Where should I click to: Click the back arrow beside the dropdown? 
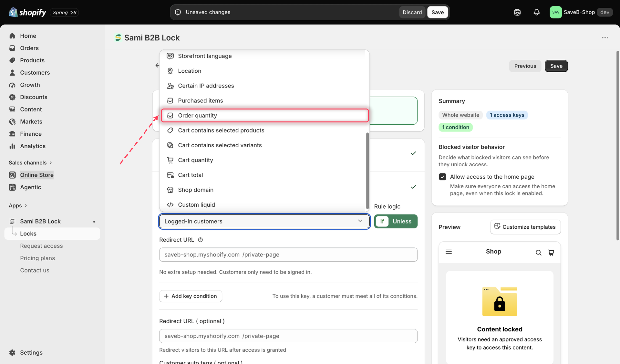(157, 66)
